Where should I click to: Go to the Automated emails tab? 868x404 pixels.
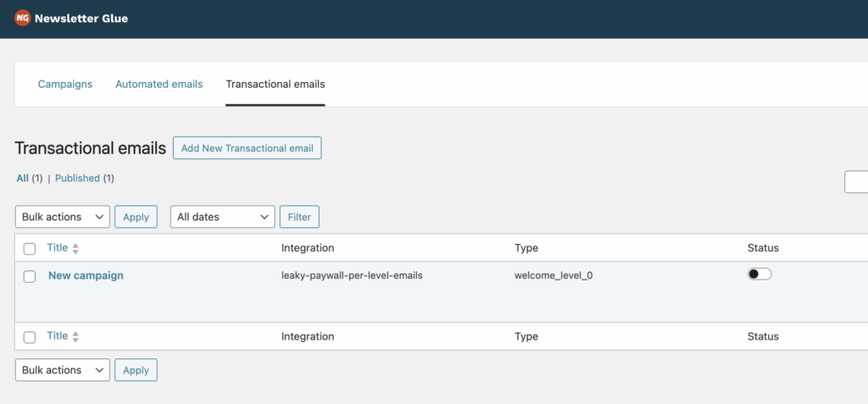(x=159, y=85)
